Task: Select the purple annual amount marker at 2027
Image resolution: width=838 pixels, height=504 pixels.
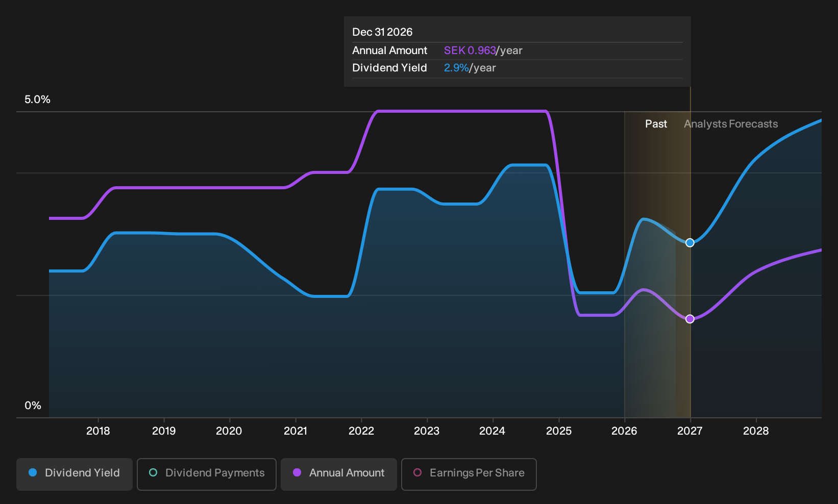Action: point(690,319)
